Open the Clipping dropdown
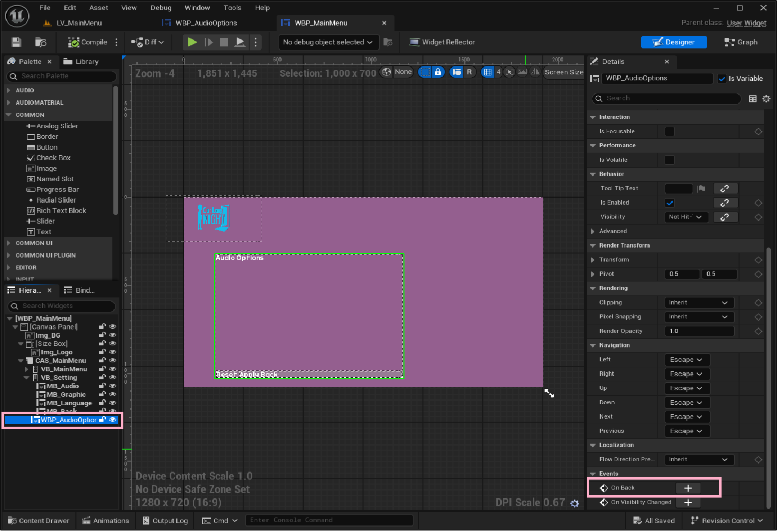The height and width of the screenshot is (532, 777). pyautogui.click(x=699, y=302)
